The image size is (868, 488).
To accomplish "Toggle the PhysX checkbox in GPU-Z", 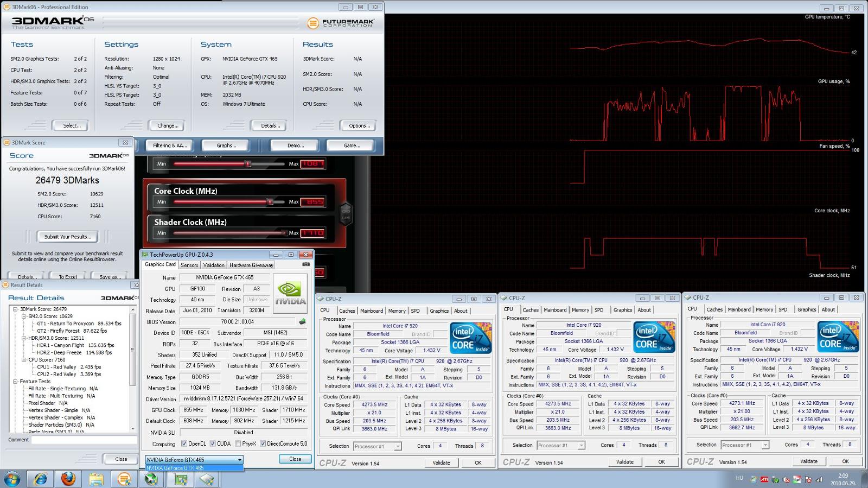I will (238, 443).
